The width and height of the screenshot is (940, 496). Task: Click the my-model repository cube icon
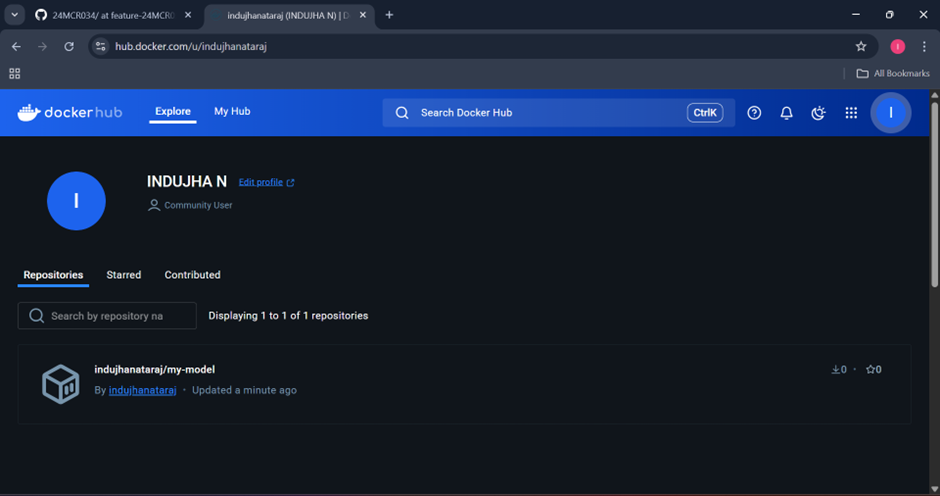[61, 384]
